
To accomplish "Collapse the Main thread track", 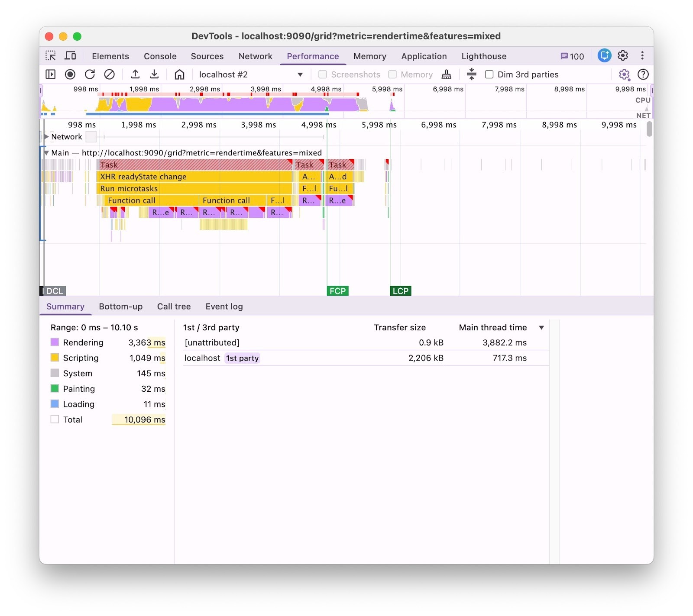I will [x=46, y=153].
